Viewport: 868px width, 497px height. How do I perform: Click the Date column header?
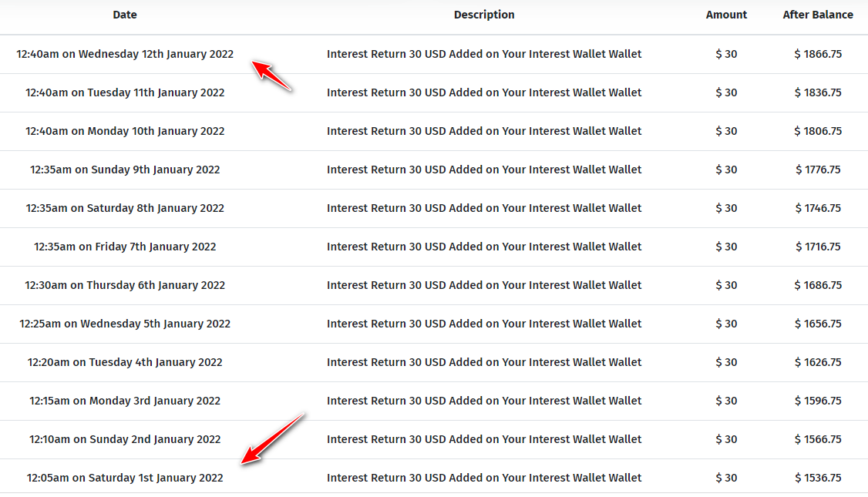(x=125, y=15)
